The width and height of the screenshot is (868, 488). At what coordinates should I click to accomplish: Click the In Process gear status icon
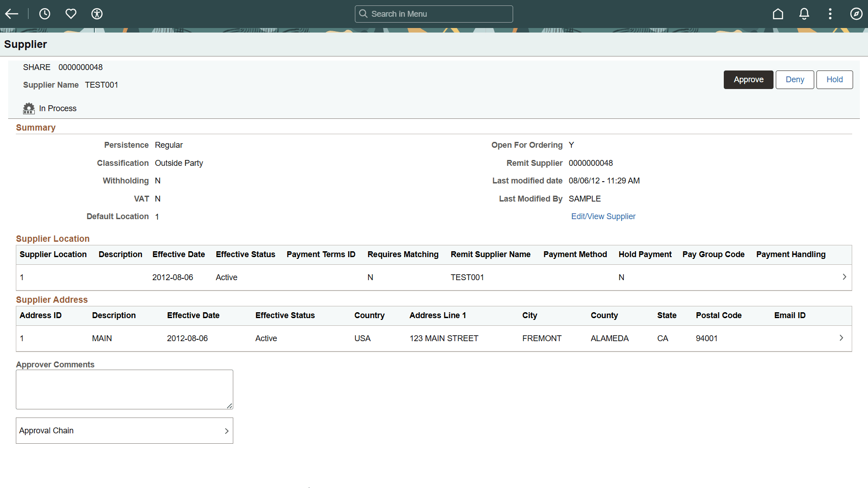(x=28, y=108)
